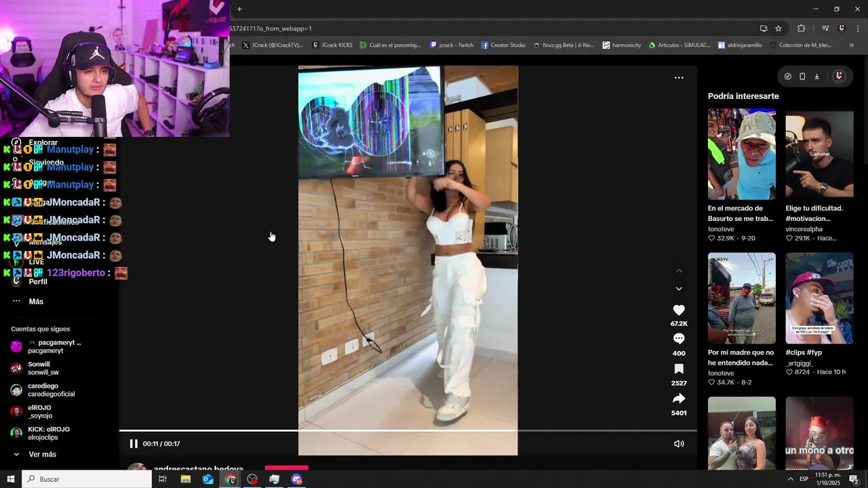Open the pacgameryt followed account
Screen dimensions: 868x488
[46, 346]
